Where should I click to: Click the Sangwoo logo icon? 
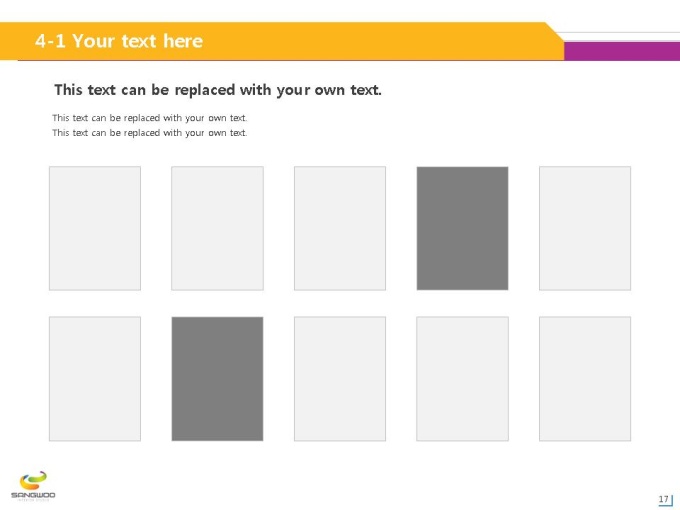33,481
